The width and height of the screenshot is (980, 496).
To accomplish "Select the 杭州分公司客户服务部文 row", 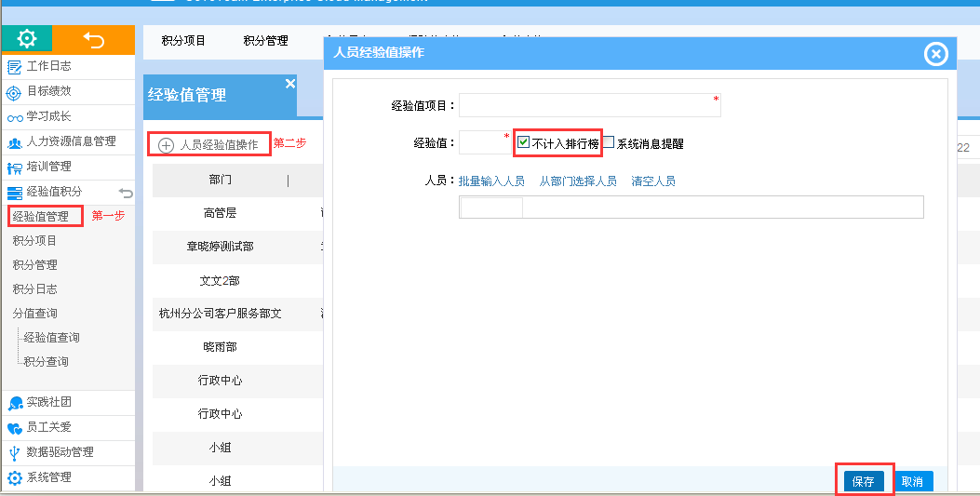I will (237, 314).
